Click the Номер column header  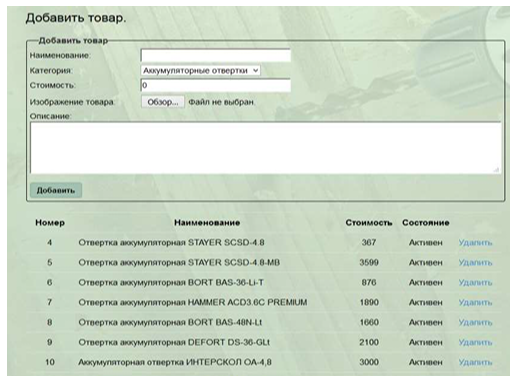click(x=50, y=223)
